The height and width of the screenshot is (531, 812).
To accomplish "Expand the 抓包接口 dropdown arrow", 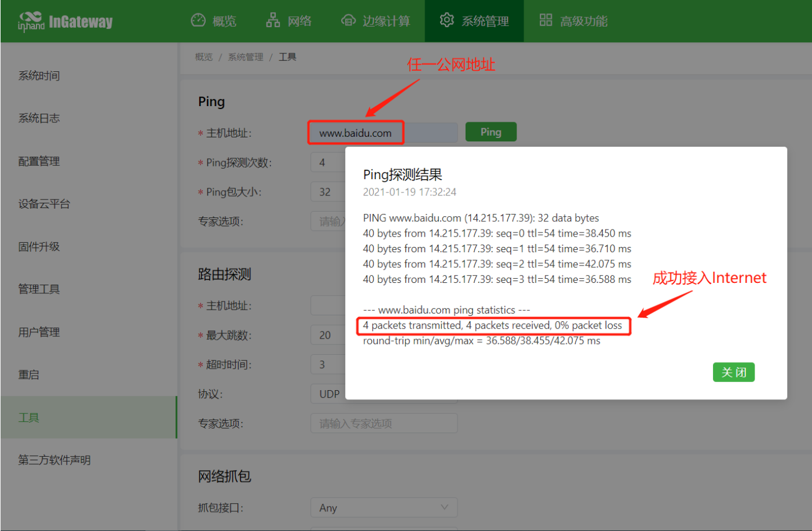I will tap(444, 507).
